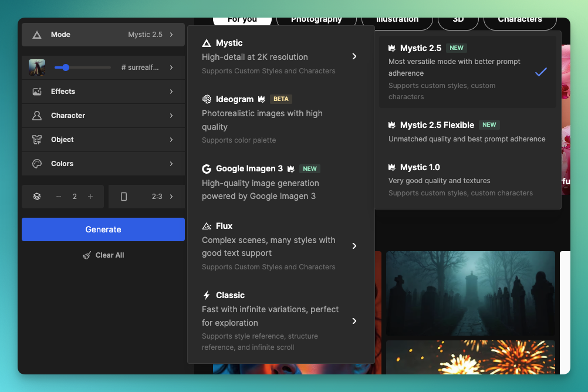Click the Mystic triangle logo icon
The image size is (588, 392).
(206, 43)
